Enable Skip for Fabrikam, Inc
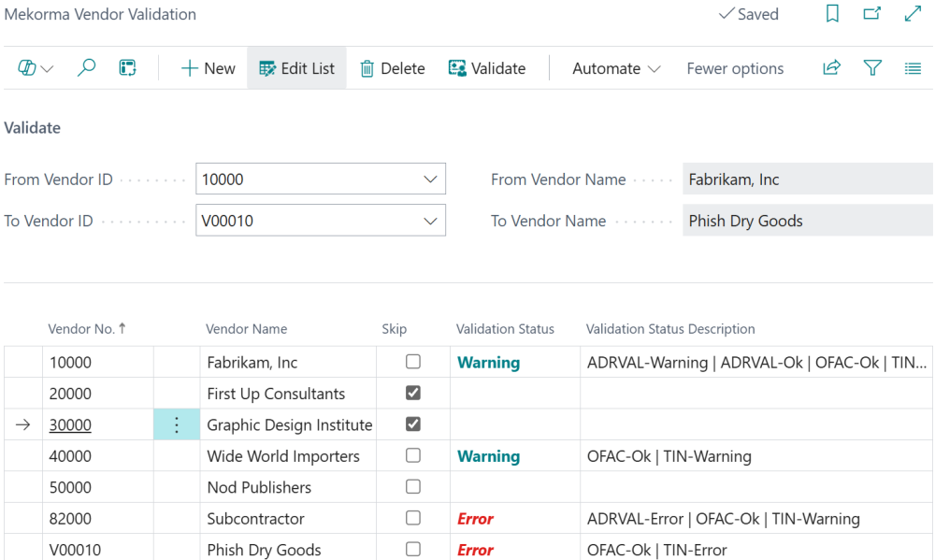Image resolution: width=935 pixels, height=560 pixels. 412,362
